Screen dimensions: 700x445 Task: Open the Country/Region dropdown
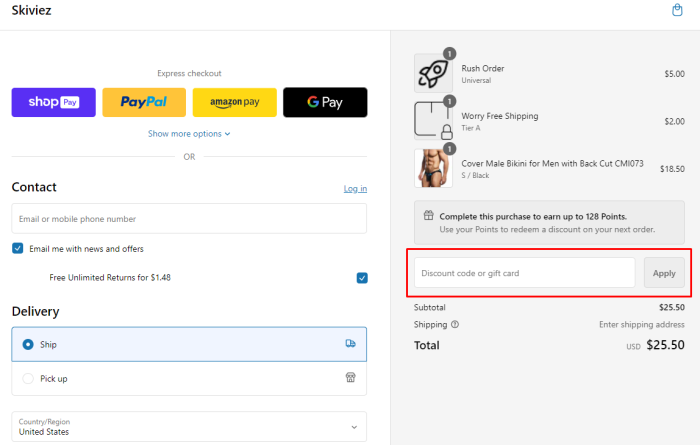pyautogui.click(x=189, y=427)
